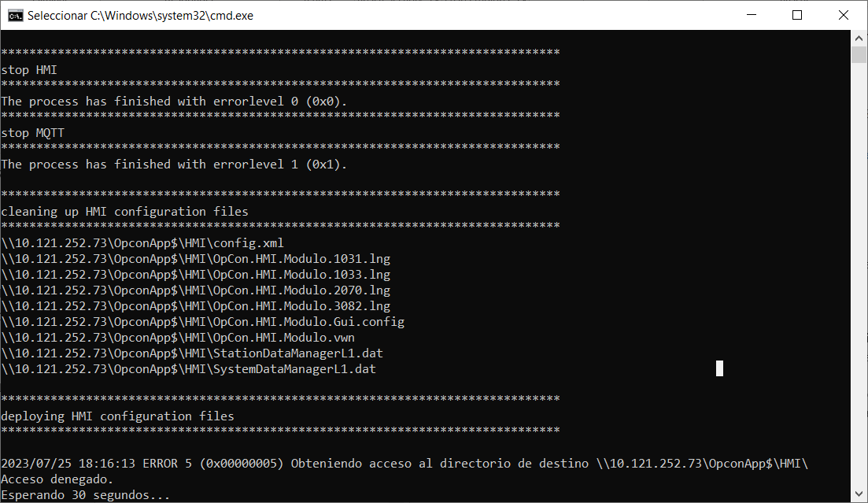Click the "Esperando 30 segundos..." line
868x503 pixels.
coord(85,495)
